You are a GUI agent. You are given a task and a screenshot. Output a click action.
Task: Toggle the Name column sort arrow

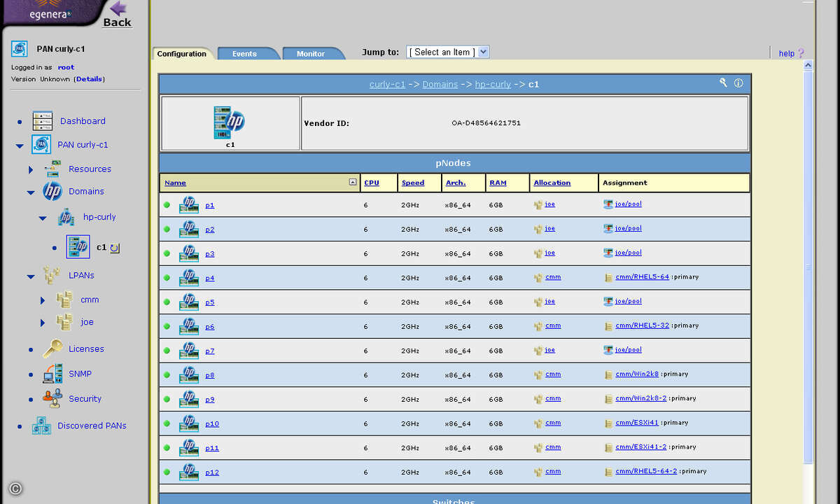click(x=353, y=182)
